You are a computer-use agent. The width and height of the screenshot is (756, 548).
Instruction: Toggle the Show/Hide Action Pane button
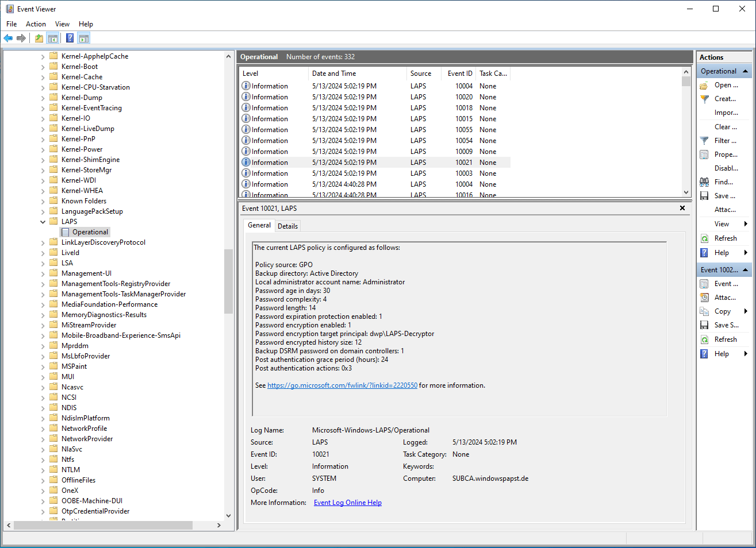coord(84,38)
